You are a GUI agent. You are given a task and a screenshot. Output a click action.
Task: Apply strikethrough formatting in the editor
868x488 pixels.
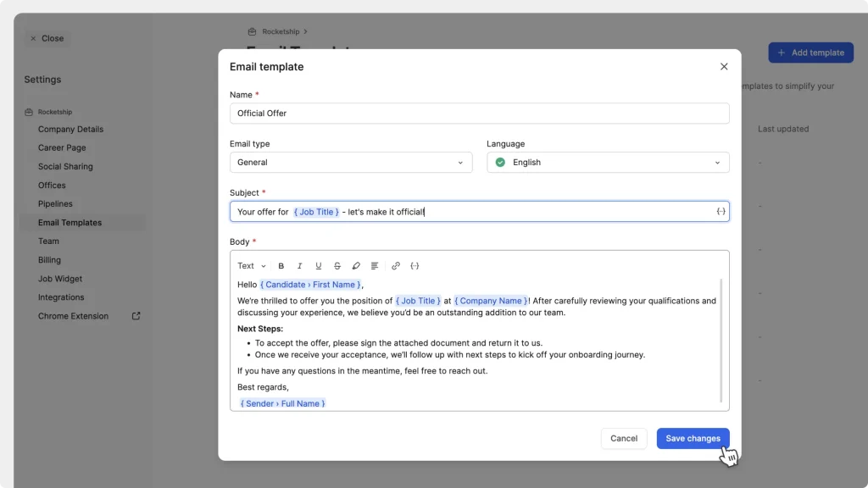[x=337, y=265]
